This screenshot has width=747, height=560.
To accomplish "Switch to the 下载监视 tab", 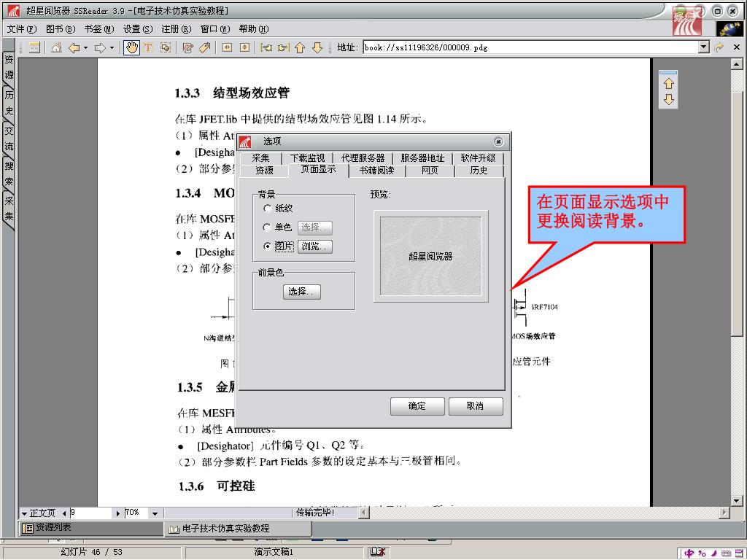I will [x=307, y=158].
